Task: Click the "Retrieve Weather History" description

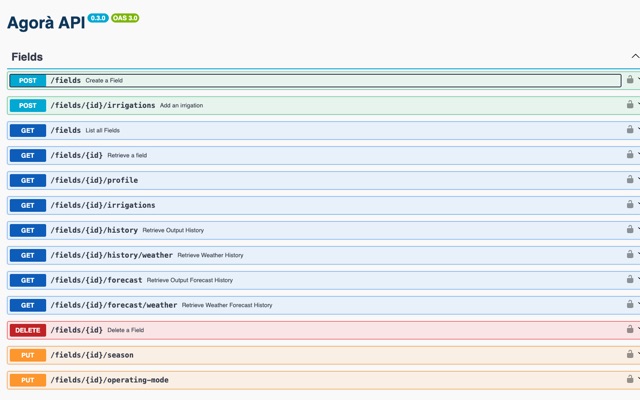Action: (x=210, y=255)
